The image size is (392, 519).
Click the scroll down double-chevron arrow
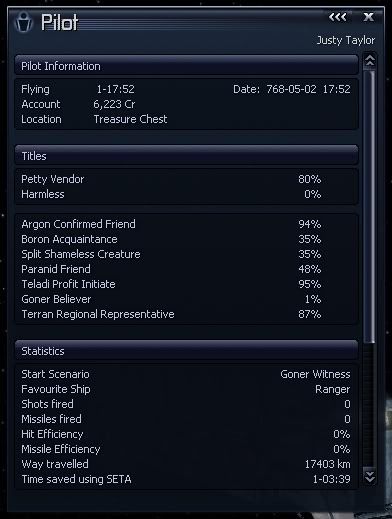(370, 476)
